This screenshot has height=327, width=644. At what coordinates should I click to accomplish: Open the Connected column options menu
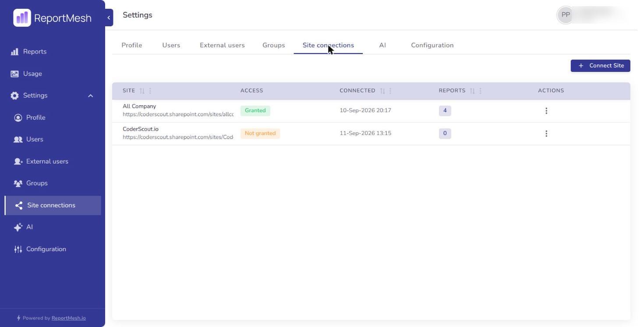tap(390, 91)
